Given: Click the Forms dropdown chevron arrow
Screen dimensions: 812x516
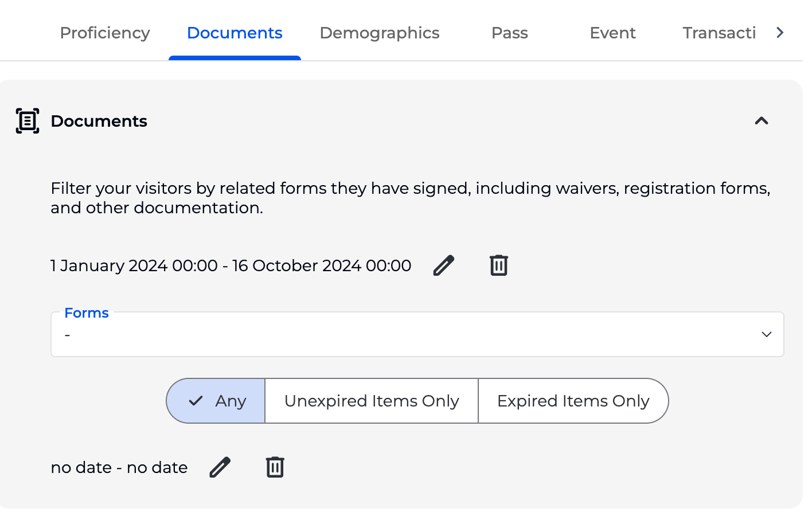Looking at the screenshot, I should (x=767, y=334).
